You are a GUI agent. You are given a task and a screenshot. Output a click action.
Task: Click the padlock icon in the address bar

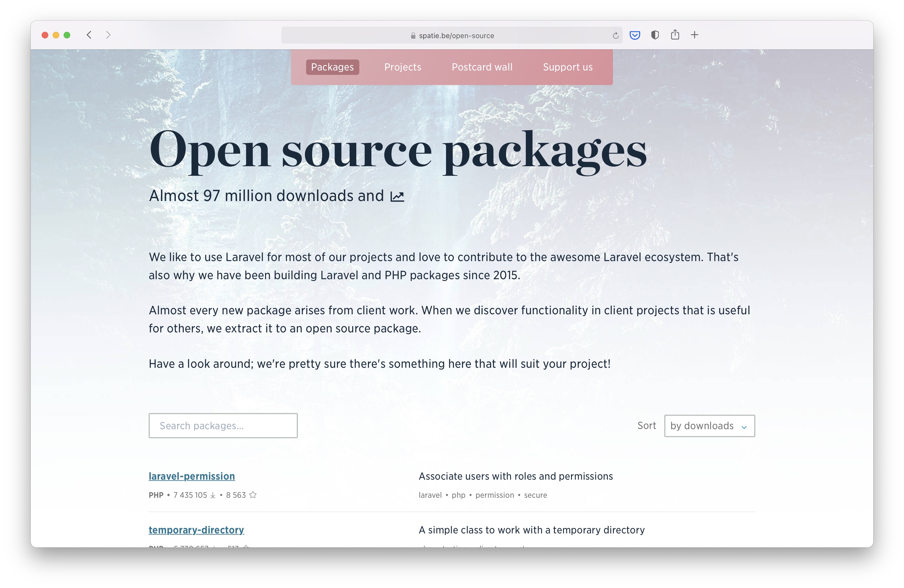click(x=413, y=35)
